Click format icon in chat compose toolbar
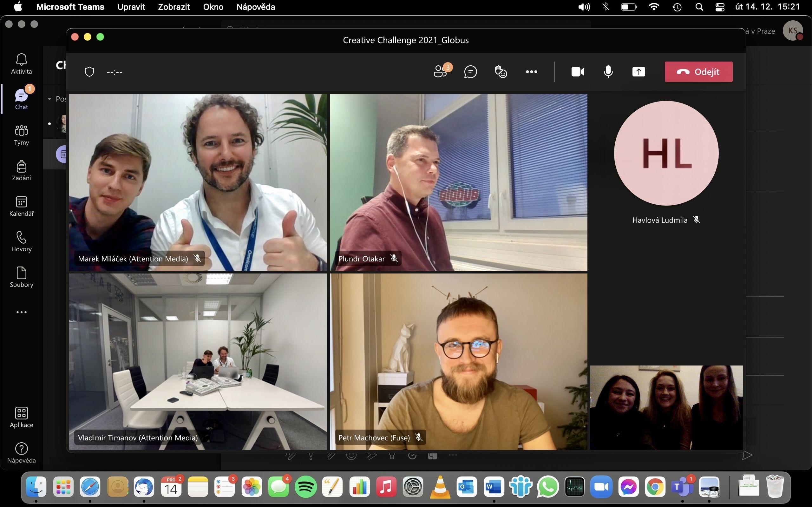 290,456
